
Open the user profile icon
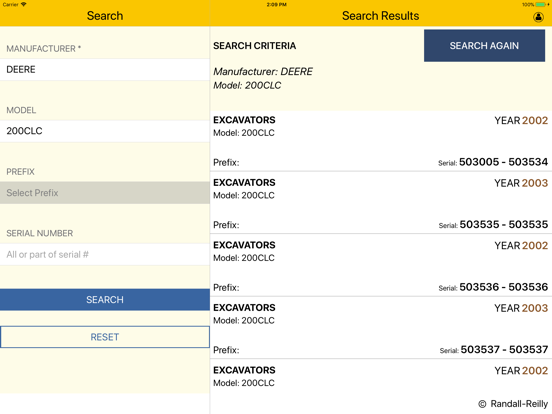coord(538,17)
